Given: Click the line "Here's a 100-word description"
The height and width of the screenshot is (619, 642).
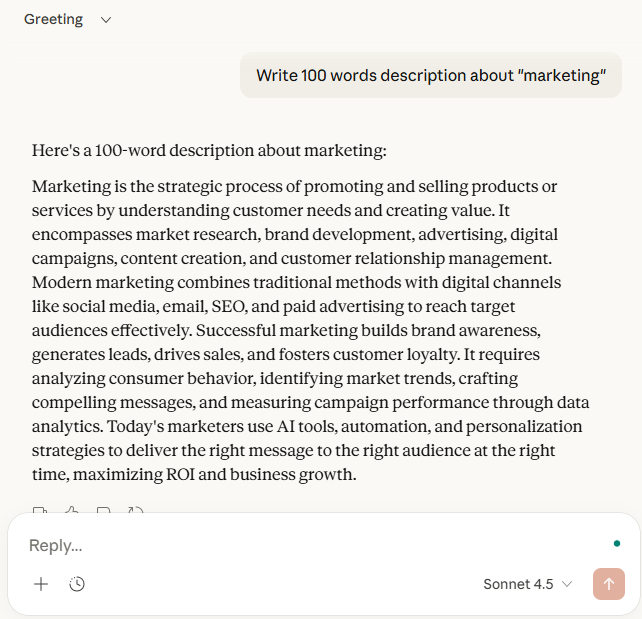Looking at the screenshot, I should coord(209,151).
